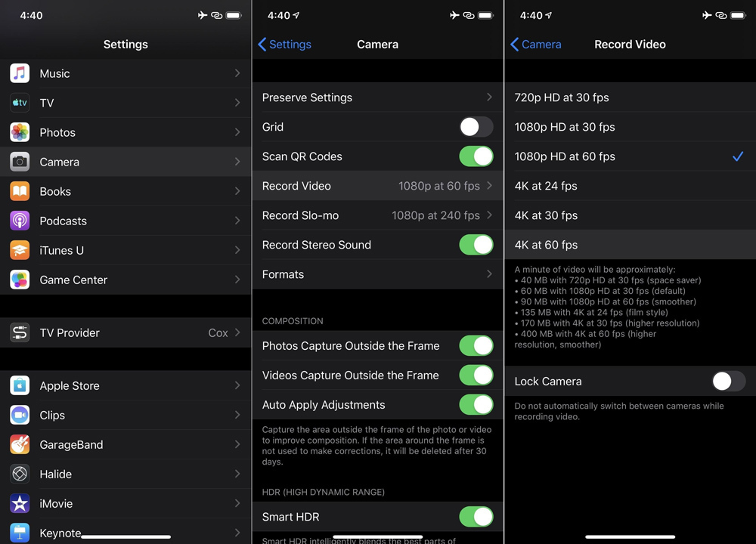Open the Photos app icon
Viewport: 756px width, 544px height.
tap(20, 132)
